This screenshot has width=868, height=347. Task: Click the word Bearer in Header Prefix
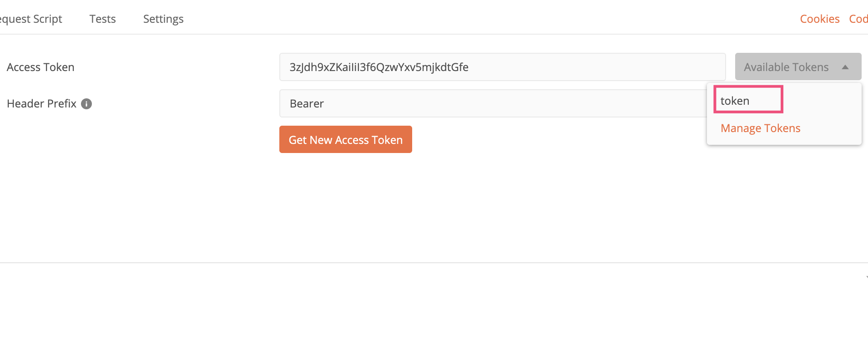307,103
